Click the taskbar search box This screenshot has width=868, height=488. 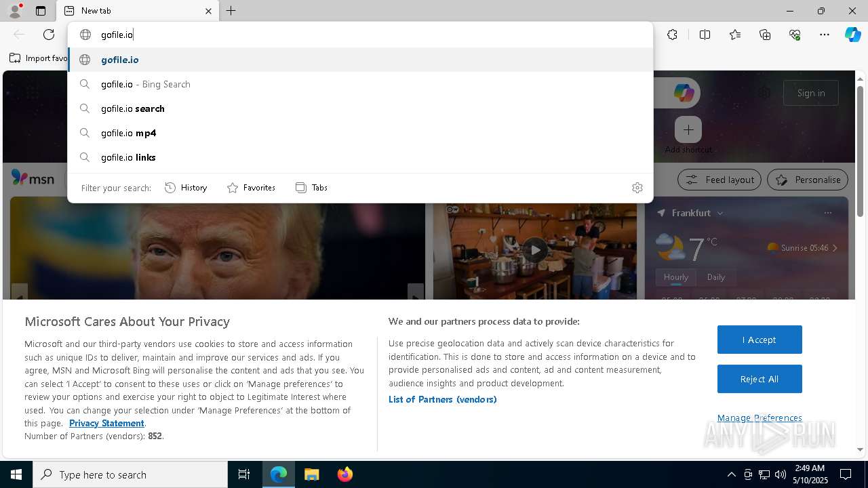130,474
